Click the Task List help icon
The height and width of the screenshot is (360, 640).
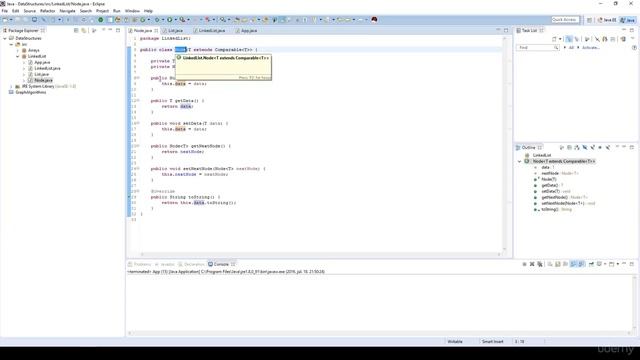click(x=634, y=48)
